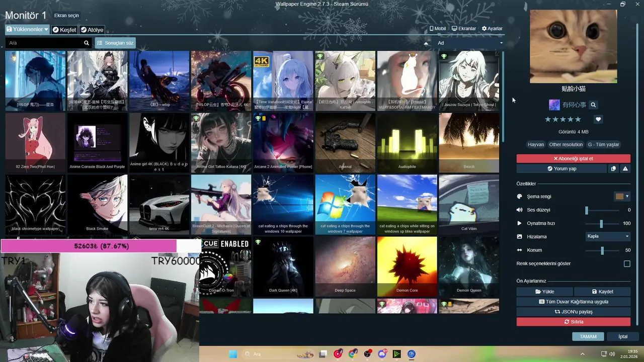Click Ekran seçin next to Monitör 1

(66, 16)
